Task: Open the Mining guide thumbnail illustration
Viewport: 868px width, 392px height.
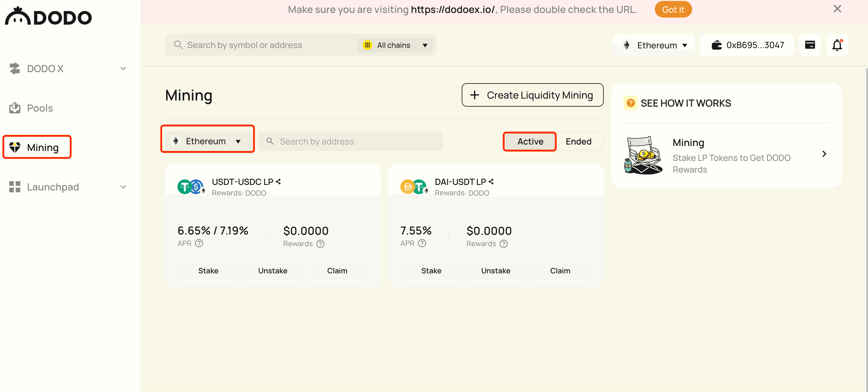Action: (x=643, y=155)
